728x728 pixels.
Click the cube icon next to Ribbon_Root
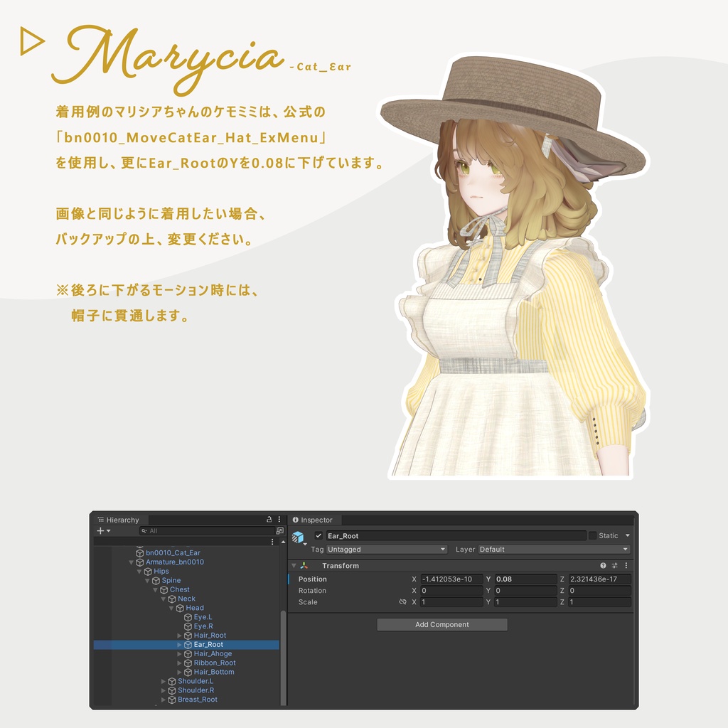coord(188,663)
